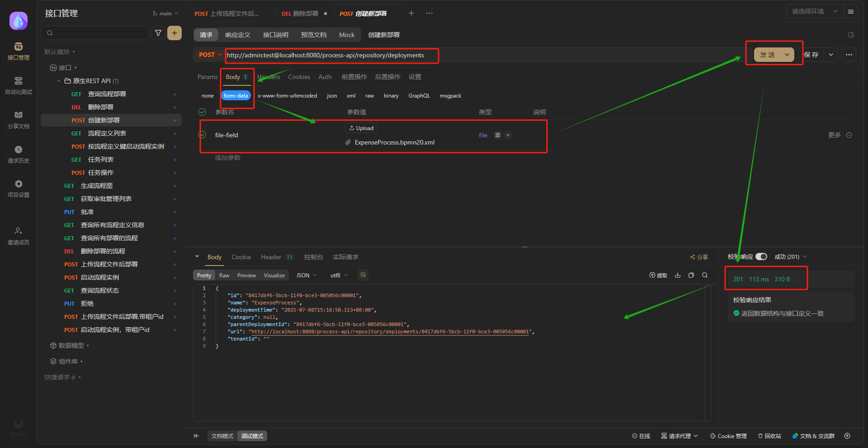
Task: Open 项目设置 in the left sidebar
Action: pos(18,188)
